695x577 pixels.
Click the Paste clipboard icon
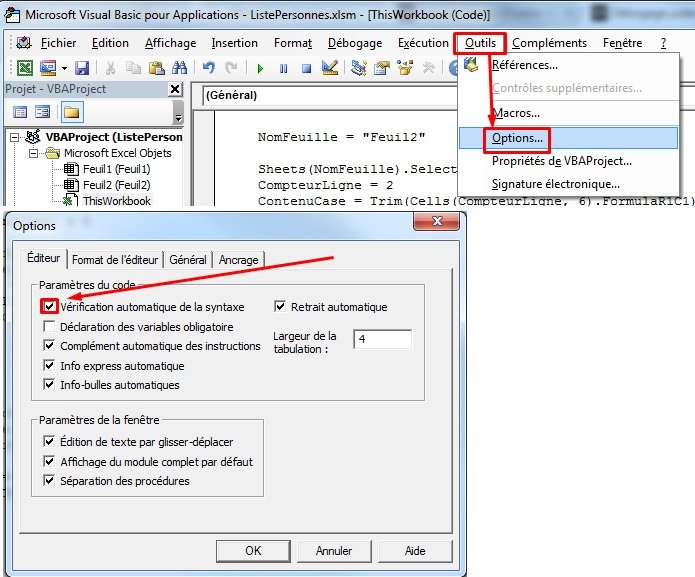click(x=156, y=68)
